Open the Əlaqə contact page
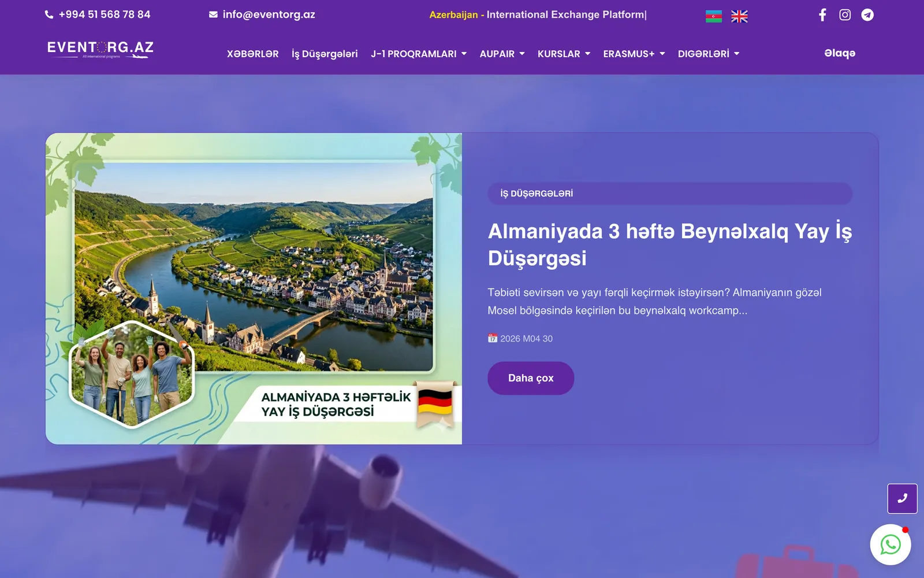 point(840,53)
